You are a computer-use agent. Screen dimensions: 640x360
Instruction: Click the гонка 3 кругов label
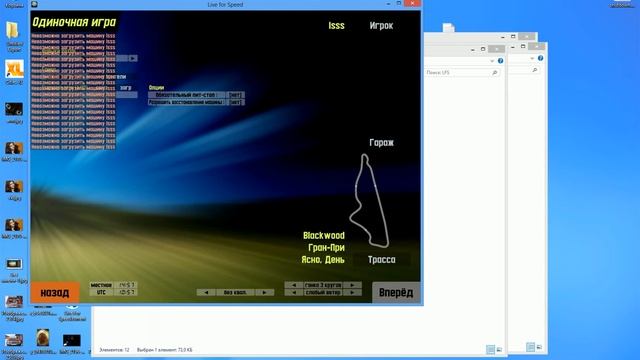tap(323, 285)
